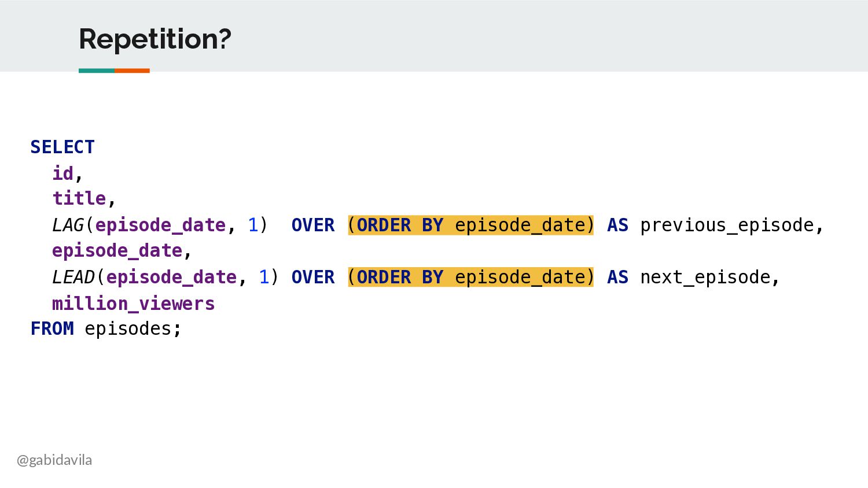The height and width of the screenshot is (488, 868).
Task: Click the OVER keyword in the LEAD line
Action: (x=313, y=277)
